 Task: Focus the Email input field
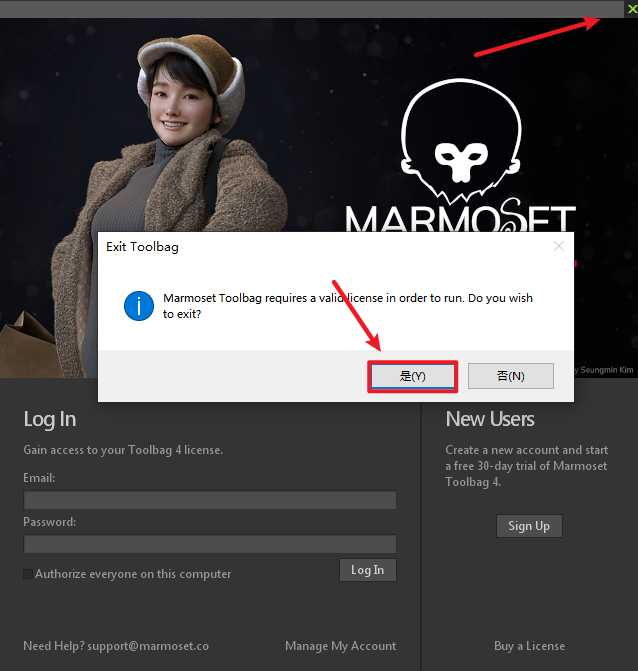click(x=210, y=500)
